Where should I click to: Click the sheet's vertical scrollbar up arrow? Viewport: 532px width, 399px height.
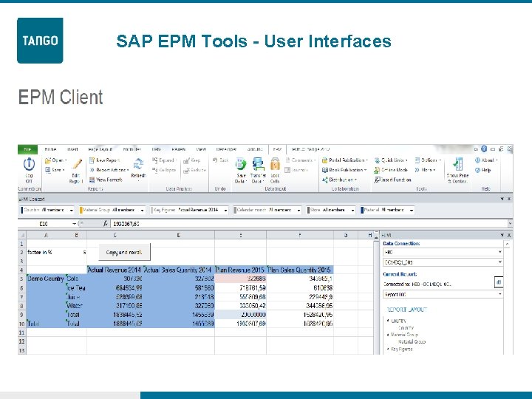click(376, 238)
